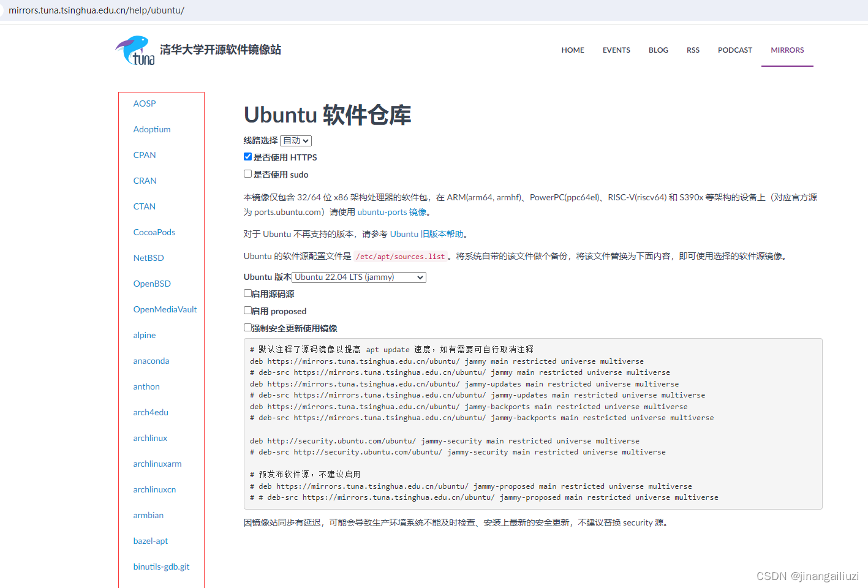Follow the ubuntu-ports 镜像 link
Image resolution: width=868 pixels, height=588 pixels.
[392, 212]
